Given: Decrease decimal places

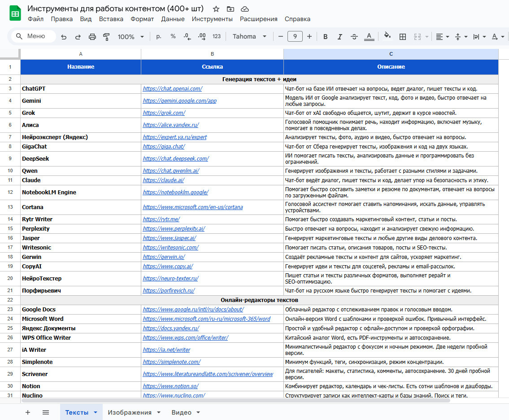Looking at the screenshot, I should (187, 36).
